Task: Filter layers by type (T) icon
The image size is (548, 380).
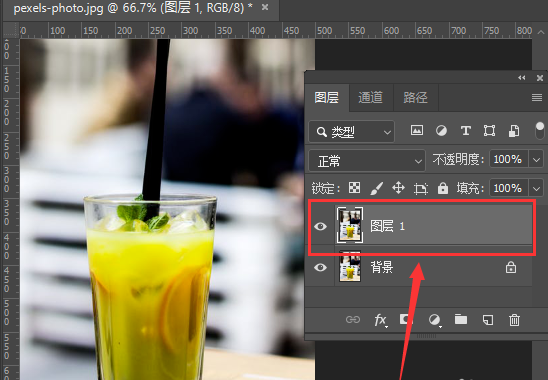Action: coord(465,131)
